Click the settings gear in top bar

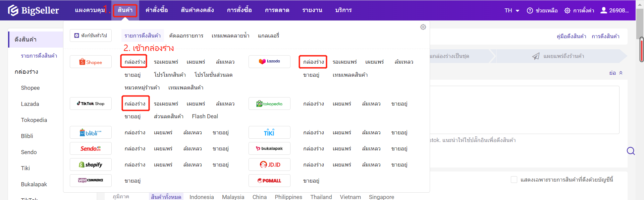point(567,10)
